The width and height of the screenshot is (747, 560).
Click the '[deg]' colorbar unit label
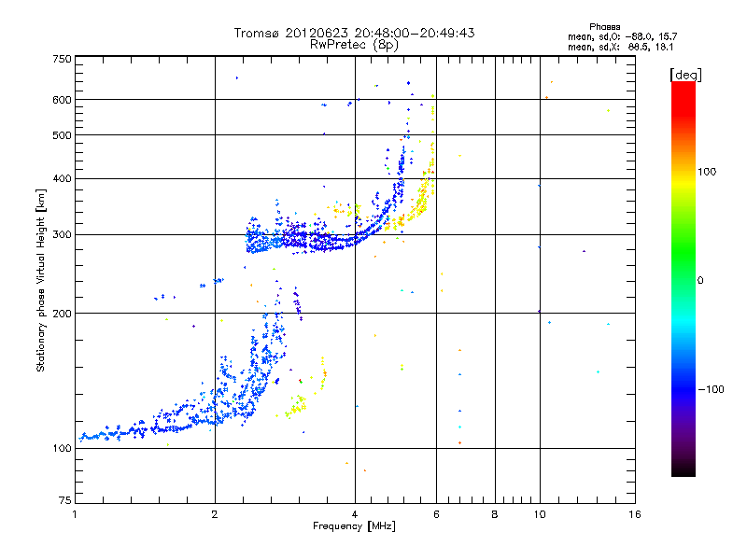(x=685, y=75)
